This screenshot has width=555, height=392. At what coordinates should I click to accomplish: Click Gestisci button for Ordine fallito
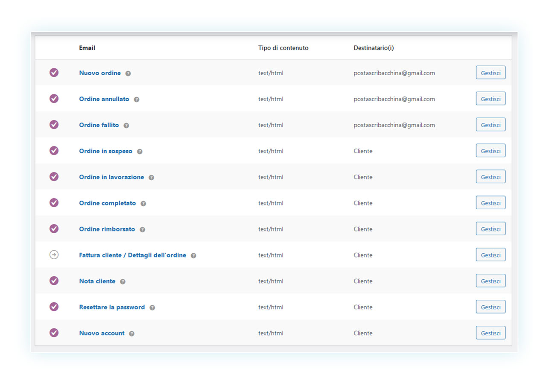pyautogui.click(x=491, y=125)
